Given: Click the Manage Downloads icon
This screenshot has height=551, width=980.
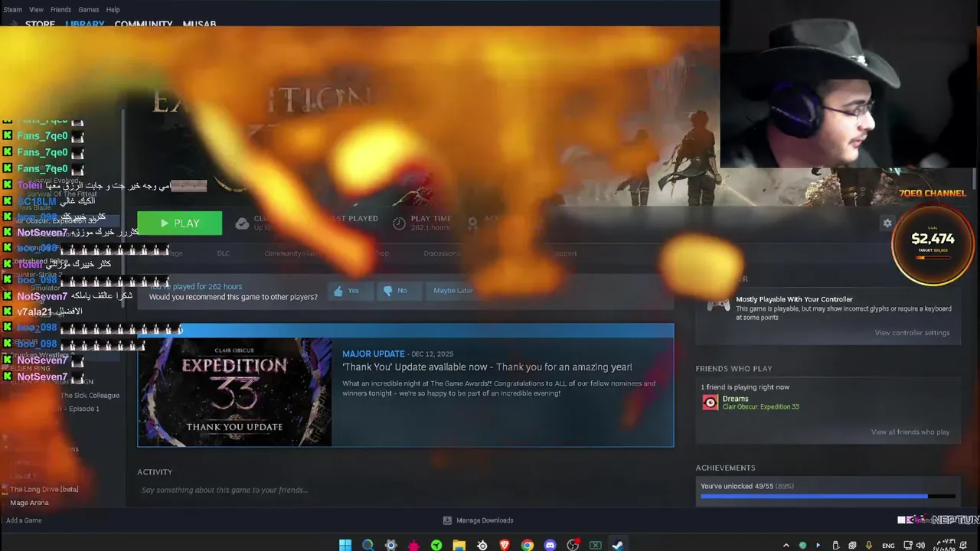Looking at the screenshot, I should pyautogui.click(x=447, y=520).
